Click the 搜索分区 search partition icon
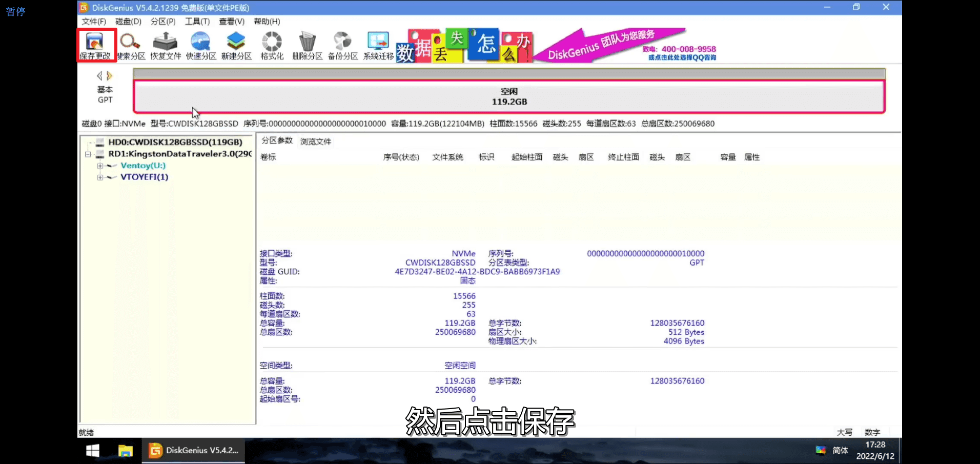The height and width of the screenshot is (464, 980). (x=131, y=45)
